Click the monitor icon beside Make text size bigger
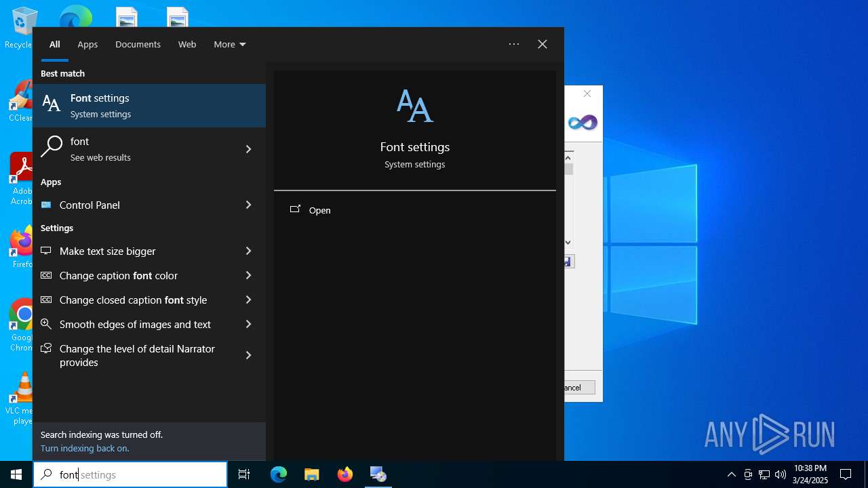868x488 pixels. tap(46, 251)
